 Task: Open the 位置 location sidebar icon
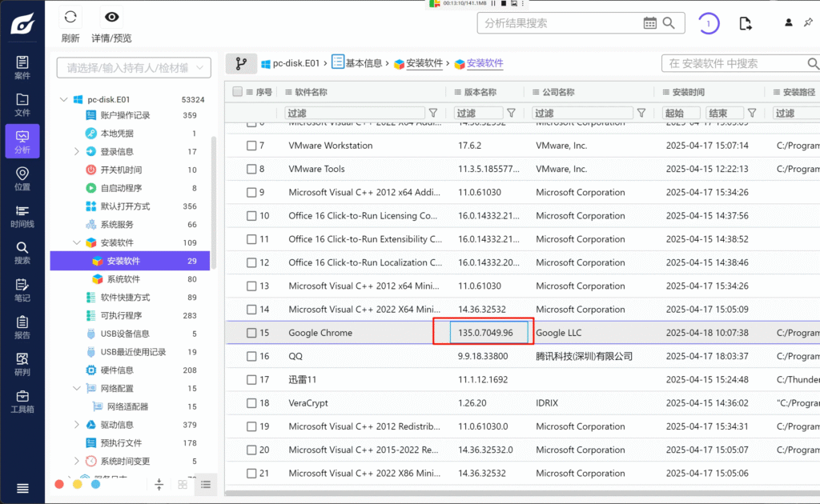pos(22,178)
